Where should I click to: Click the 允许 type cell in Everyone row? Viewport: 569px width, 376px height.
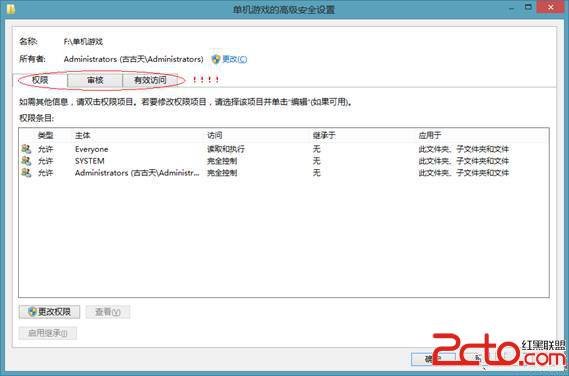pos(45,149)
